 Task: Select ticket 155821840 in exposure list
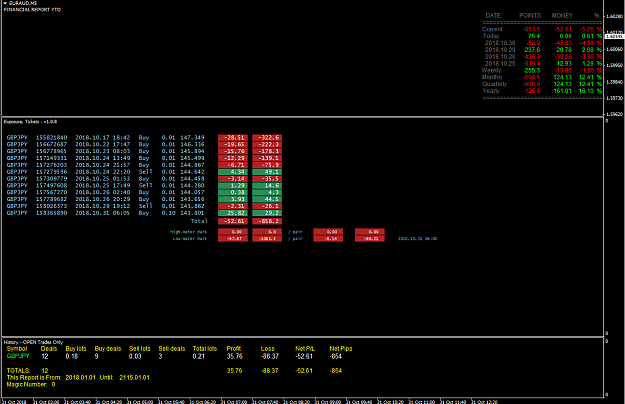[51, 137]
